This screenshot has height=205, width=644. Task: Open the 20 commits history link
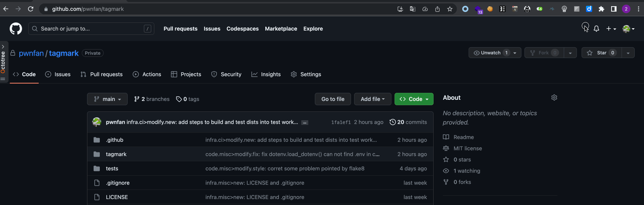(408, 122)
